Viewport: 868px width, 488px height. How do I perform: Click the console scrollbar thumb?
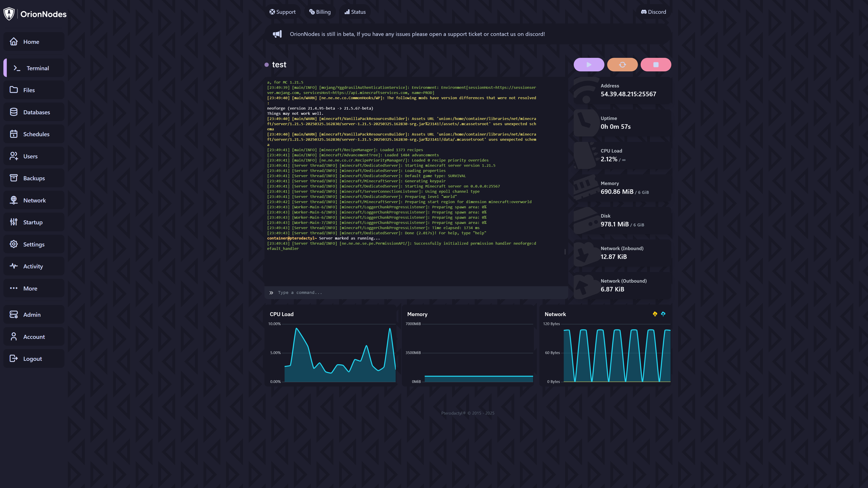point(565,252)
